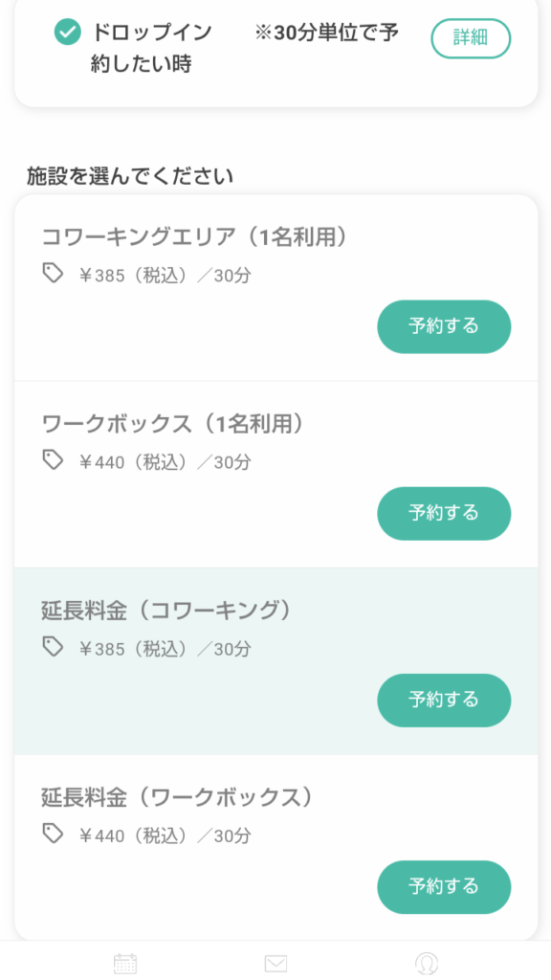The width and height of the screenshot is (551, 980).
Task: Open the mail envelope icon in bottom bar
Action: point(275,964)
